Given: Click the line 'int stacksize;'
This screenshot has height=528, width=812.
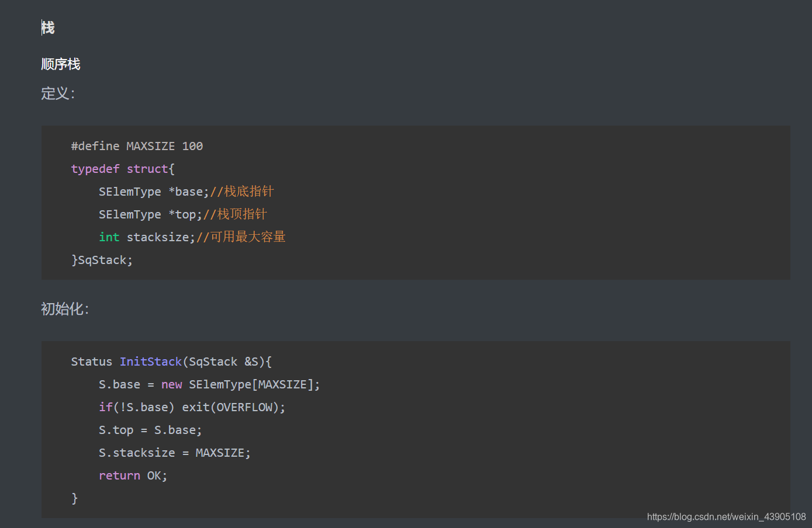Looking at the screenshot, I should 147,237.
